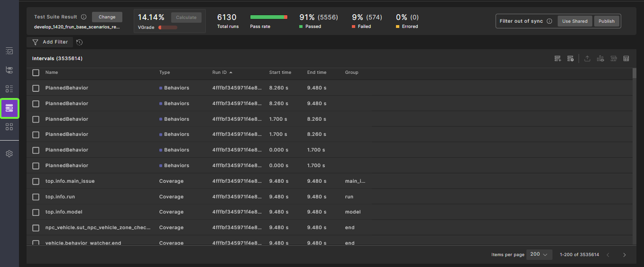Viewport: 644px width, 267px height.
Task: Click the filter history clock icon
Action: click(x=79, y=42)
